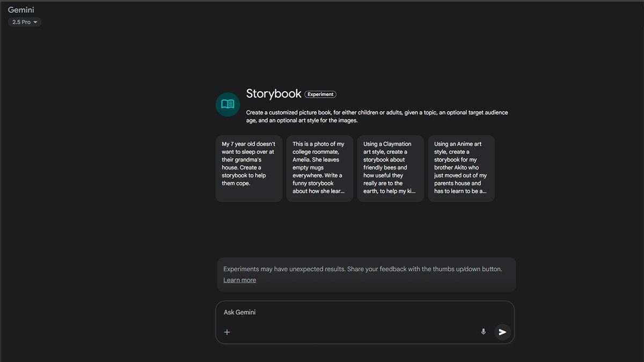This screenshot has width=644, height=362.
Task: Click the Experiment badge next to Storybook
Action: pyautogui.click(x=320, y=94)
